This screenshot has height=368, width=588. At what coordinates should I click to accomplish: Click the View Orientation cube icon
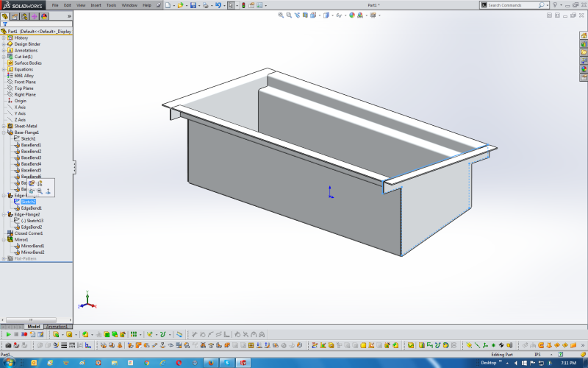[313, 15]
